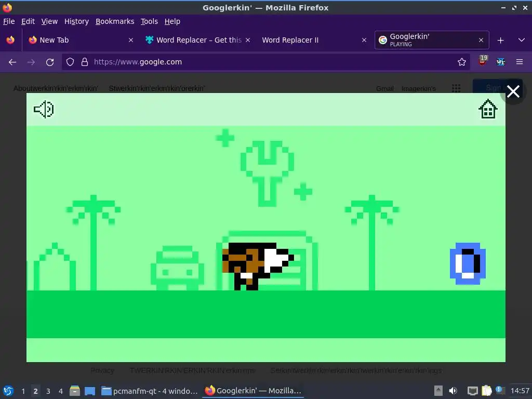Open the Google apps grid icon
The image size is (532, 399).
(456, 88)
